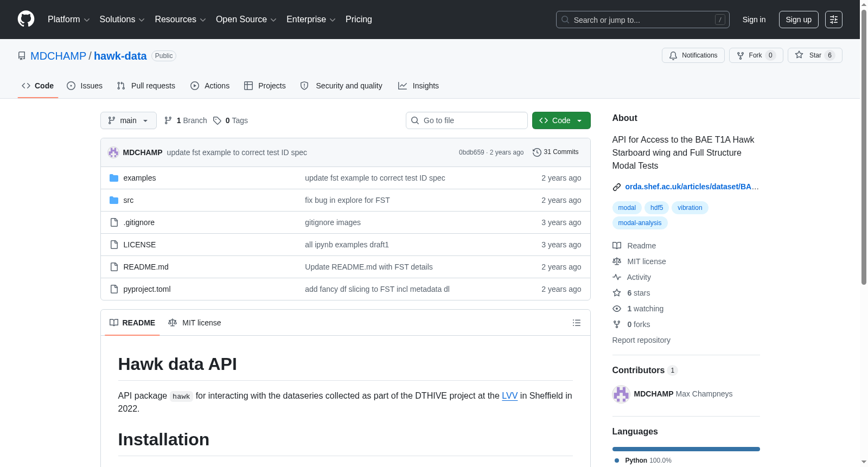This screenshot has width=868, height=467.
Task: Open the green Code dropdown button
Action: [561, 120]
